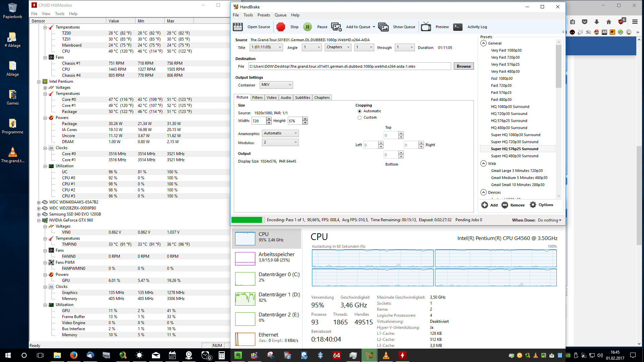This screenshot has height=362, width=644.
Task: Open the HandBrake Presets menu
Action: 264,15
